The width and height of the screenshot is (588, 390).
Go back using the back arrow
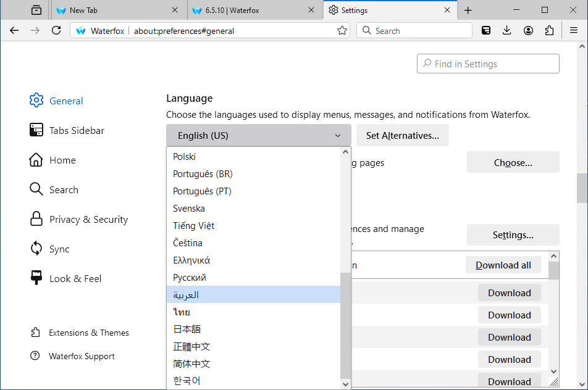click(14, 31)
